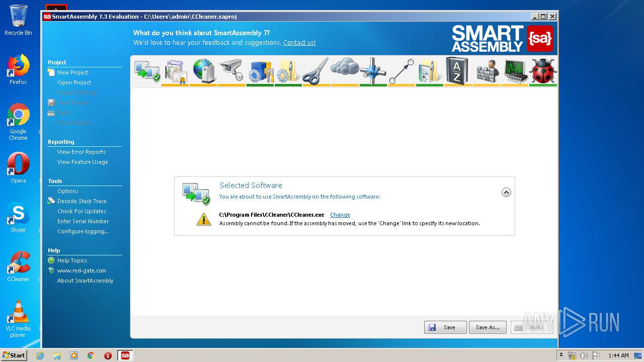This screenshot has width=644, height=362.
Task: Open Help Topics
Action: click(x=72, y=260)
